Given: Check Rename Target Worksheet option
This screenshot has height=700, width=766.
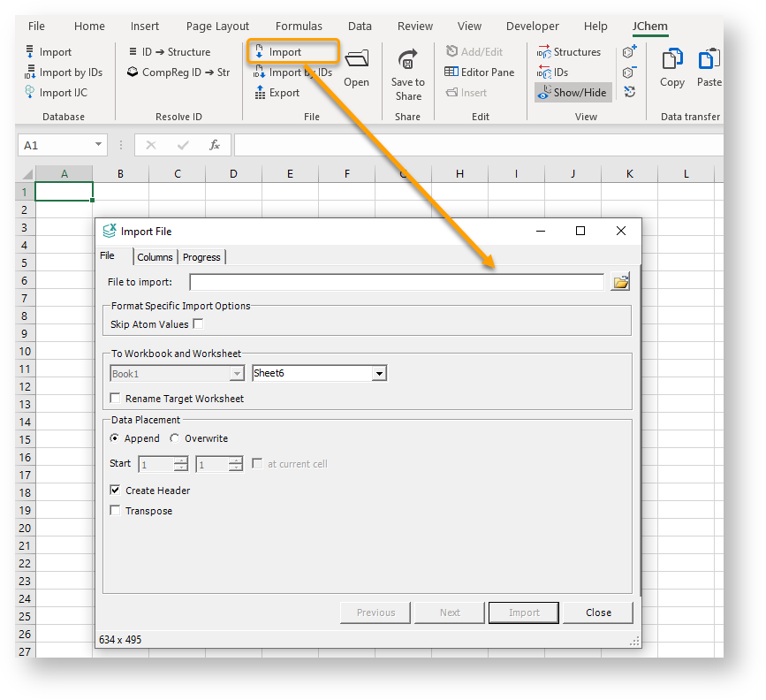Looking at the screenshot, I should [115, 399].
